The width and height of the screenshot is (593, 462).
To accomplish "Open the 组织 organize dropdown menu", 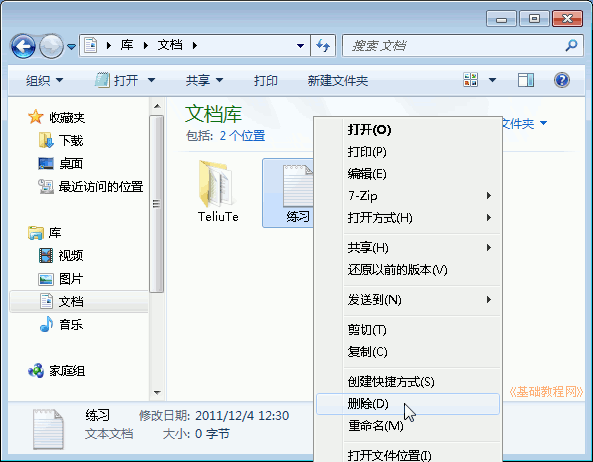I will tap(44, 80).
